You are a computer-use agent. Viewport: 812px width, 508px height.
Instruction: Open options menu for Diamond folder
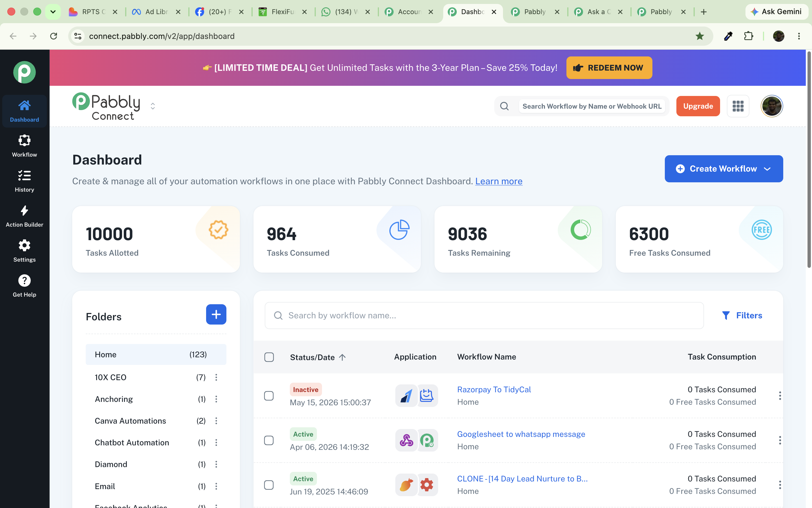click(216, 464)
